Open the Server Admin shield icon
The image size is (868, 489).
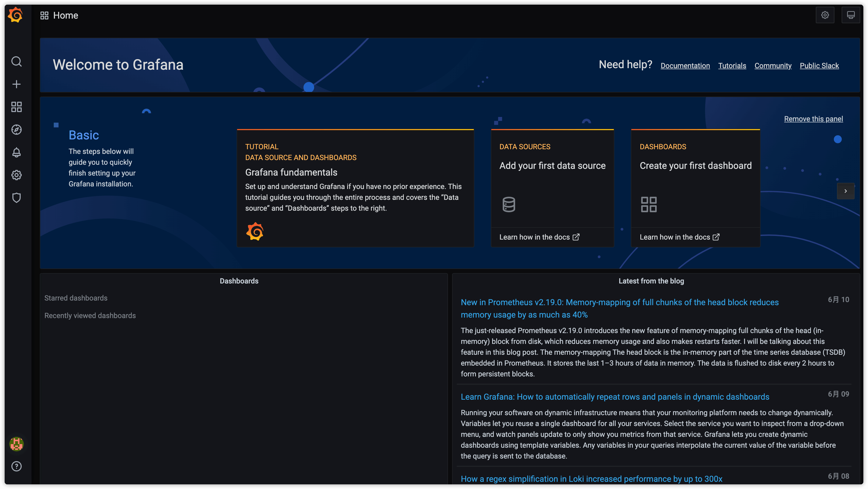(17, 198)
